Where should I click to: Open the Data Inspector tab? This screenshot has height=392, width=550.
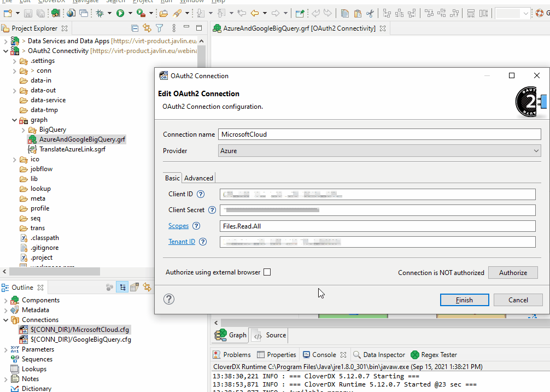(379, 355)
